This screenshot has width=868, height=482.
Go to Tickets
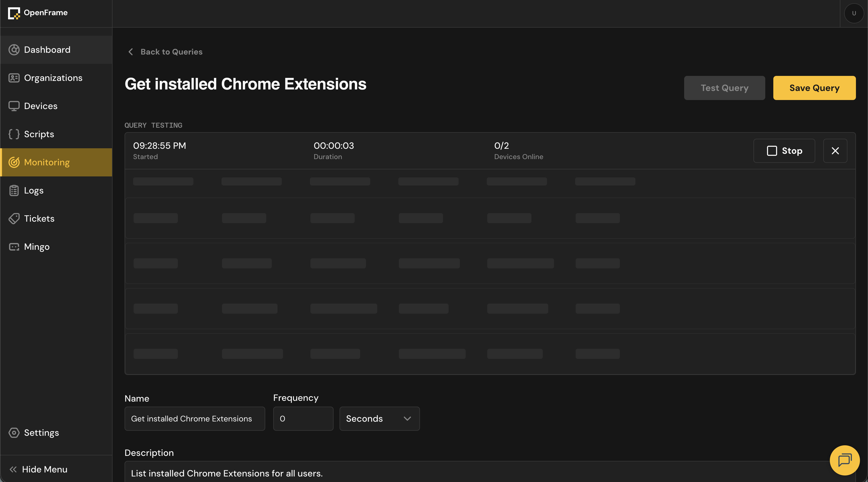pos(56,219)
